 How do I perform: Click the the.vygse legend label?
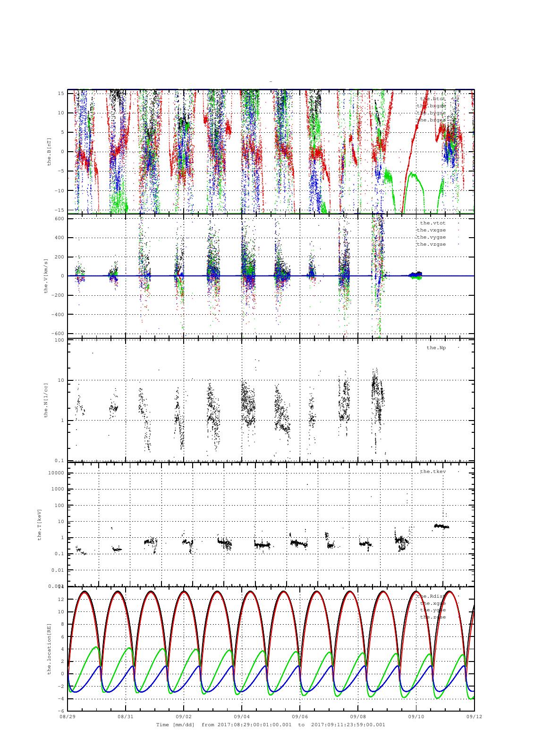pyautogui.click(x=431, y=237)
